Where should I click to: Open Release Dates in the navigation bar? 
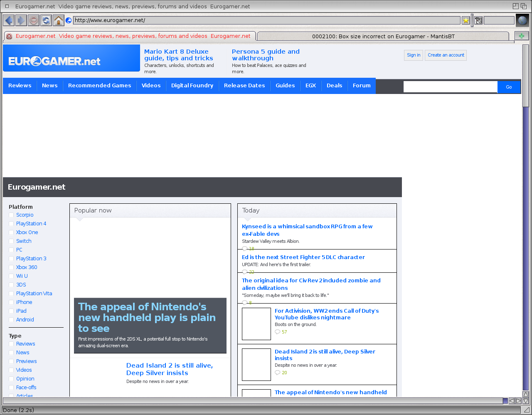click(x=244, y=86)
